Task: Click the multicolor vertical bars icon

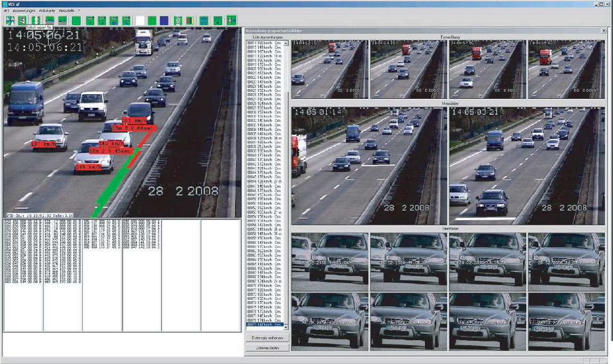Action: 190,21
